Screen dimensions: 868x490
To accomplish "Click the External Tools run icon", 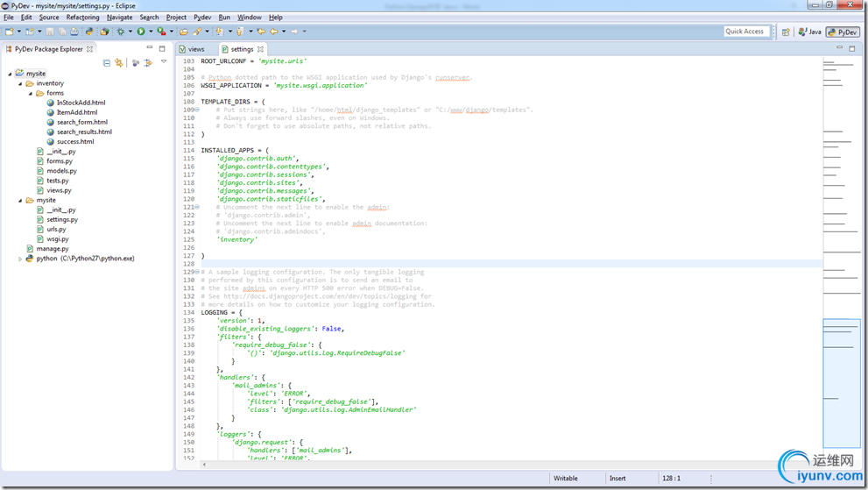I will click(x=161, y=32).
